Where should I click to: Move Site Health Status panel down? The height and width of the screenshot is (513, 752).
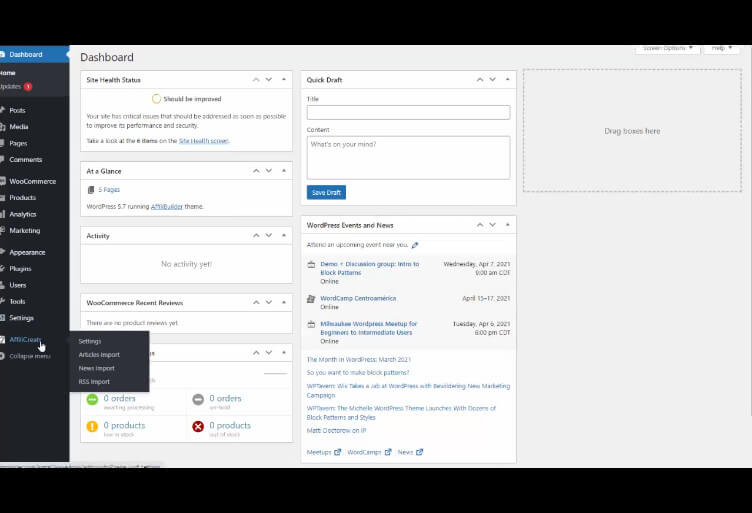pyautogui.click(x=269, y=80)
